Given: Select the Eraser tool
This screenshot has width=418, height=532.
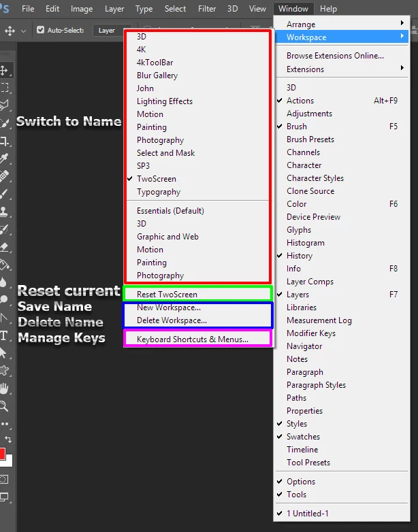Looking at the screenshot, I should point(4,247).
